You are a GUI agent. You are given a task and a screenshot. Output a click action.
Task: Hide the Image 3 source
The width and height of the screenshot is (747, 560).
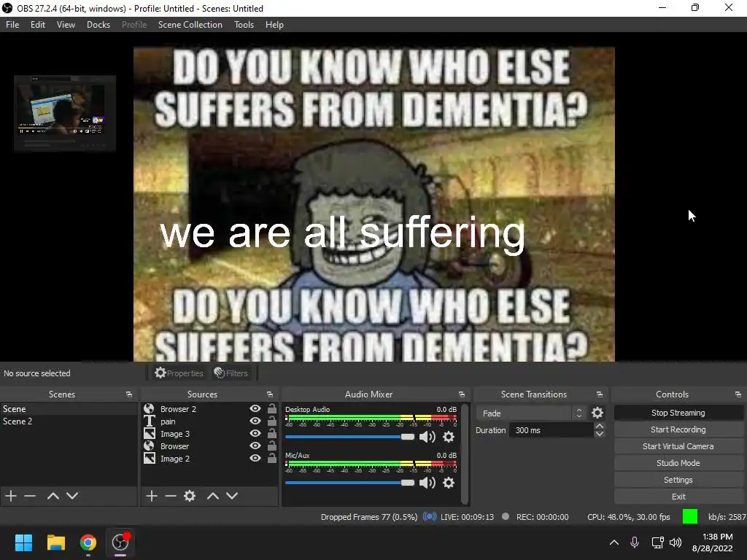pos(255,433)
